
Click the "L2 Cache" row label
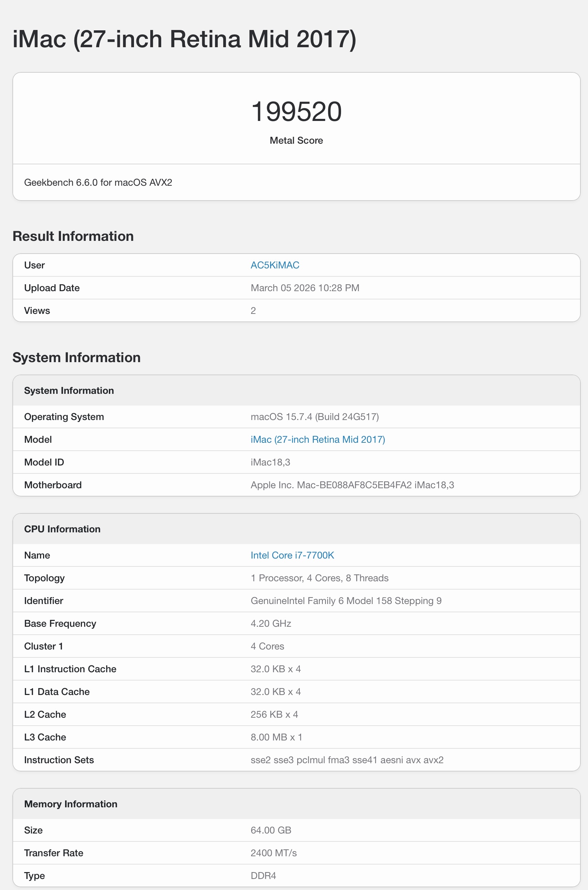45,715
